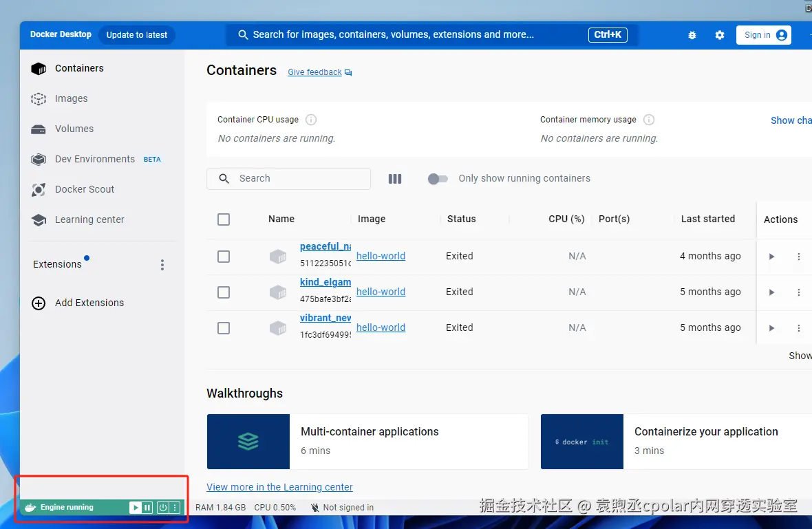Check the peaceful container row checkbox
Viewport: 812px width, 529px height.
point(224,257)
